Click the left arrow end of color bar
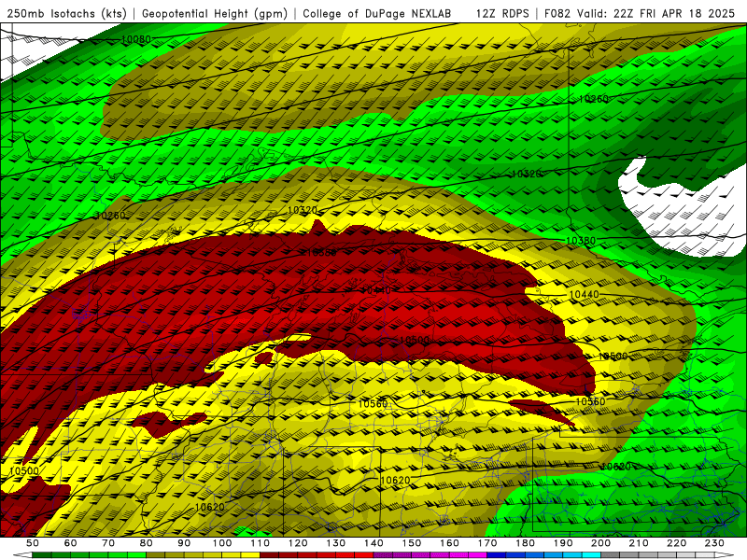 pyautogui.click(x=22, y=554)
